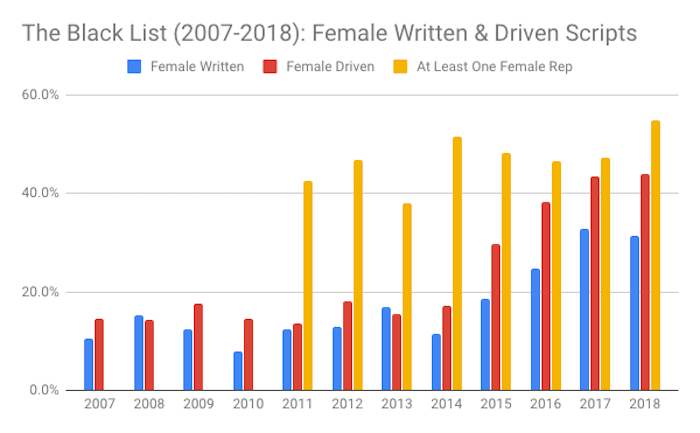700x433 pixels.
Task: Select the blue 2011 Female Written bar
Action: click(287, 360)
